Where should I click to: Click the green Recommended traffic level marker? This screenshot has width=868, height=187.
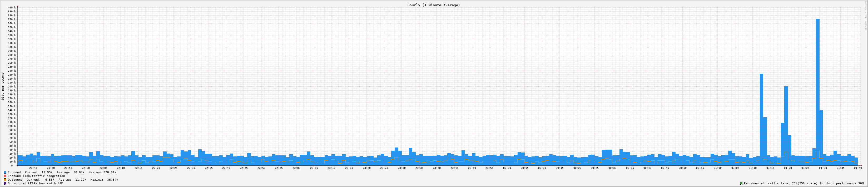point(741,183)
